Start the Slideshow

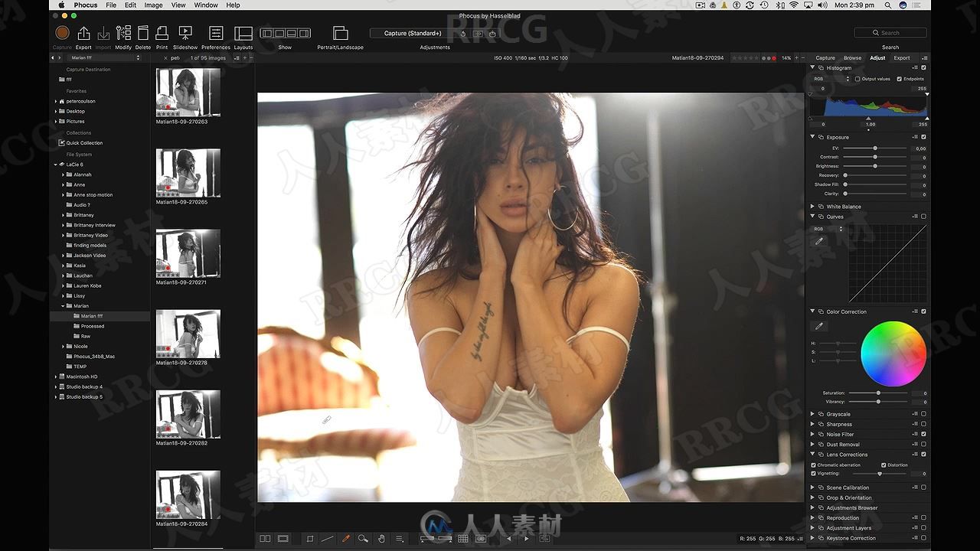pyautogui.click(x=185, y=33)
